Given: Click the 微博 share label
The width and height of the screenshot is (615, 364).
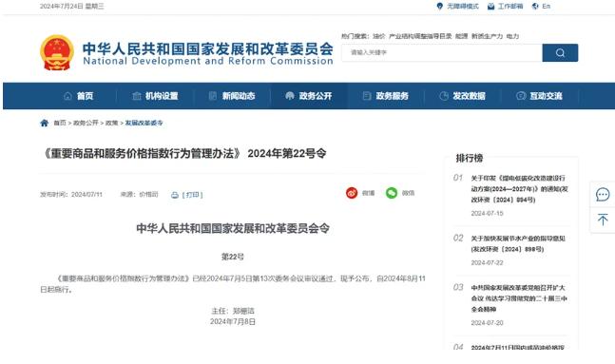Looking at the screenshot, I should [368, 193].
